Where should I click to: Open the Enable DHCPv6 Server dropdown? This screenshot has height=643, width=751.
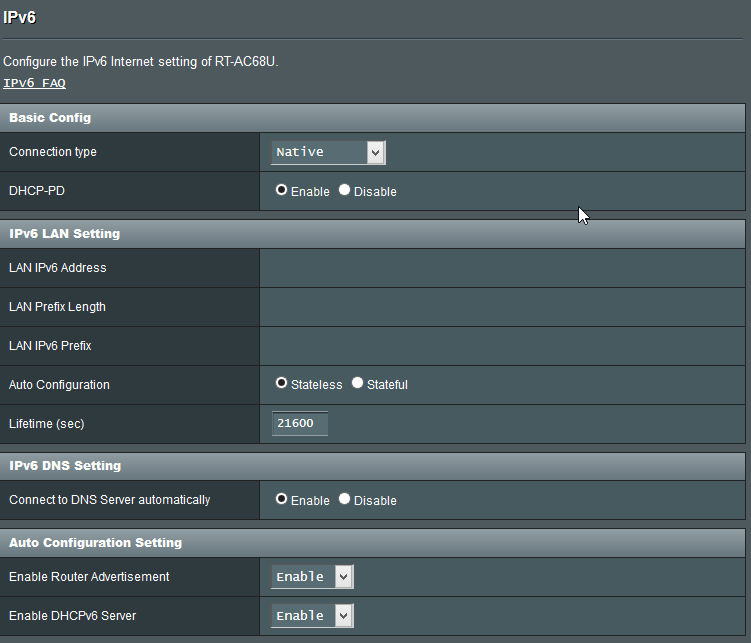point(312,615)
